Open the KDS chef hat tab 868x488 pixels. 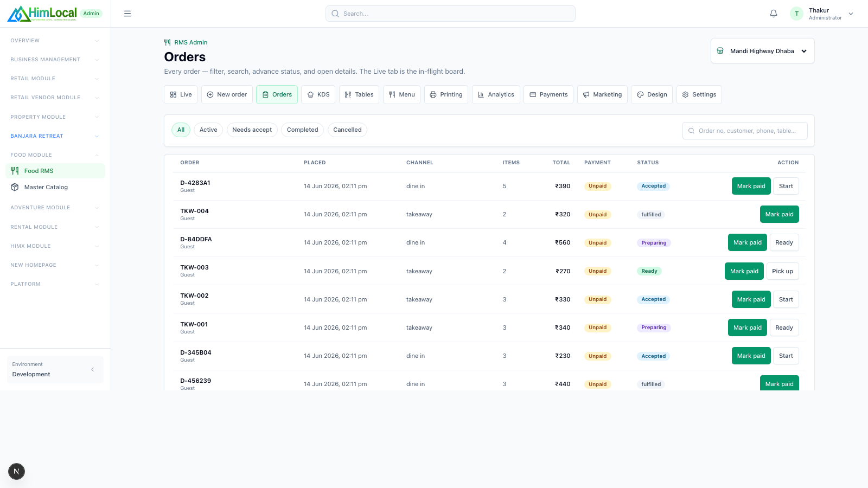coord(318,94)
